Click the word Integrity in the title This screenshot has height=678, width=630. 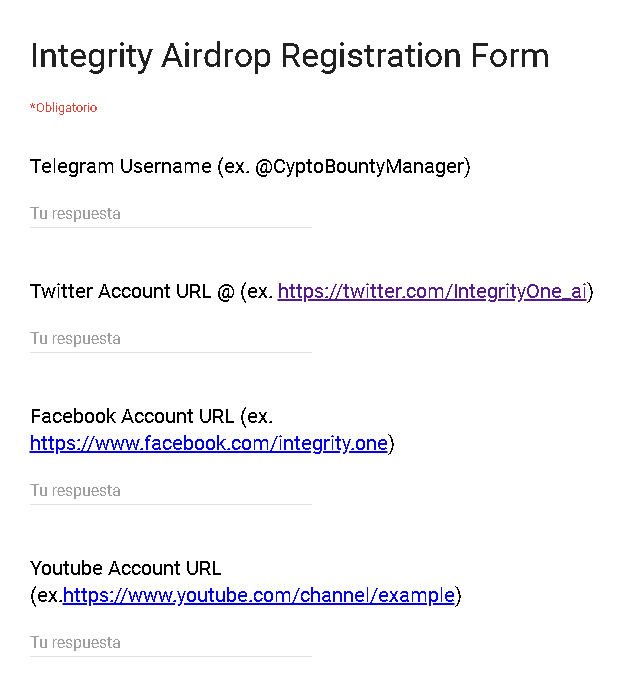pos(90,56)
